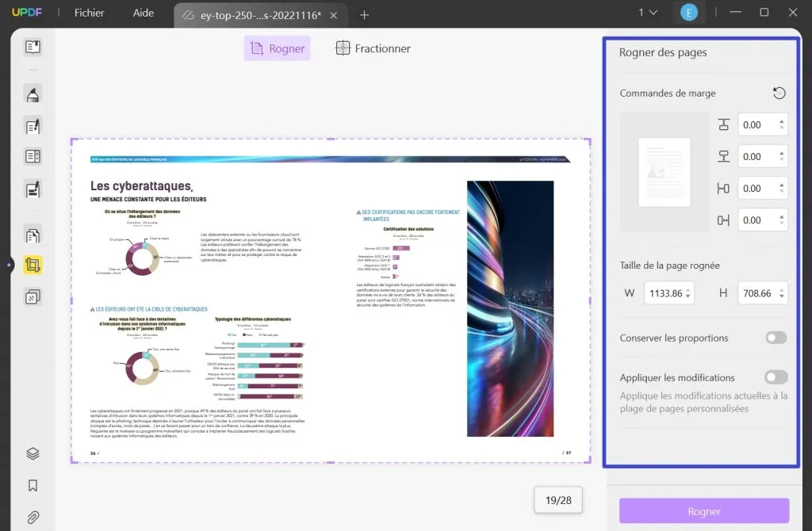Image resolution: width=812 pixels, height=531 pixels.
Task: Click the 'Taille de la page rognée' label
Action: (669, 265)
